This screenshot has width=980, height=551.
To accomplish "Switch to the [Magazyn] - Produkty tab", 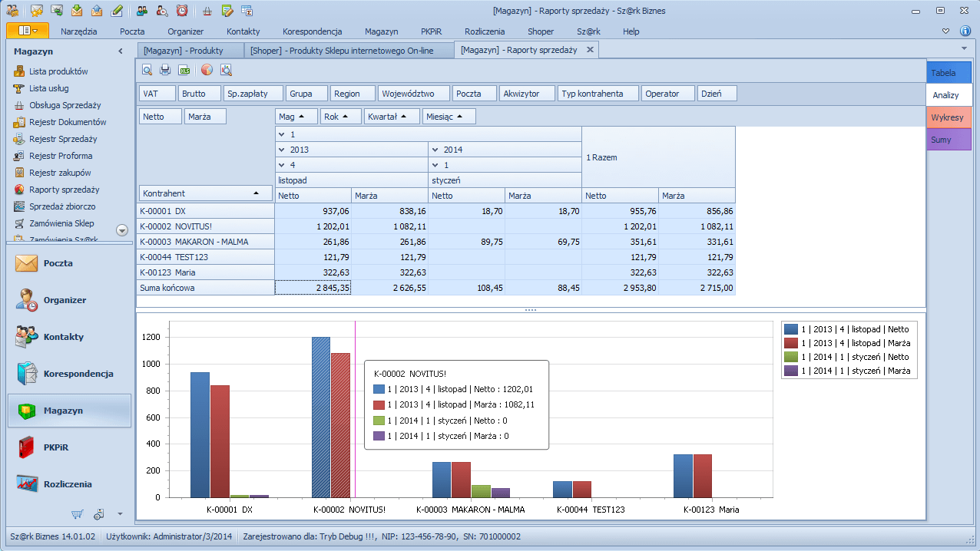I will [183, 50].
